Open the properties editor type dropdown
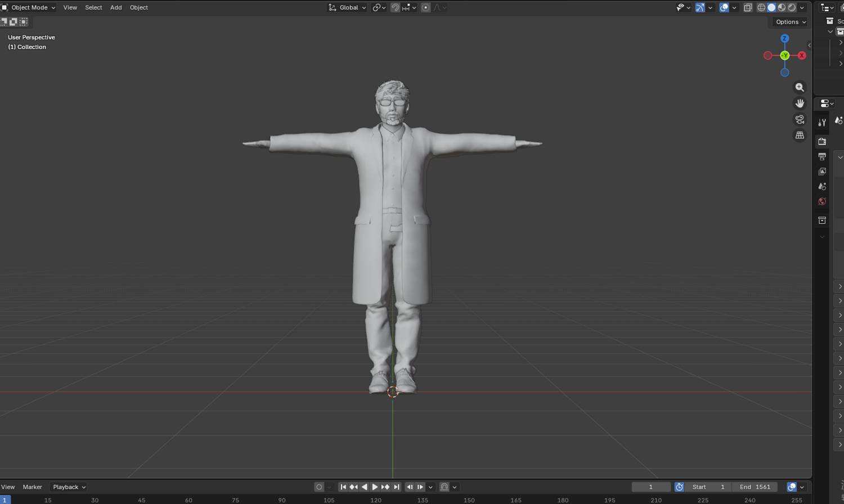 827,103
